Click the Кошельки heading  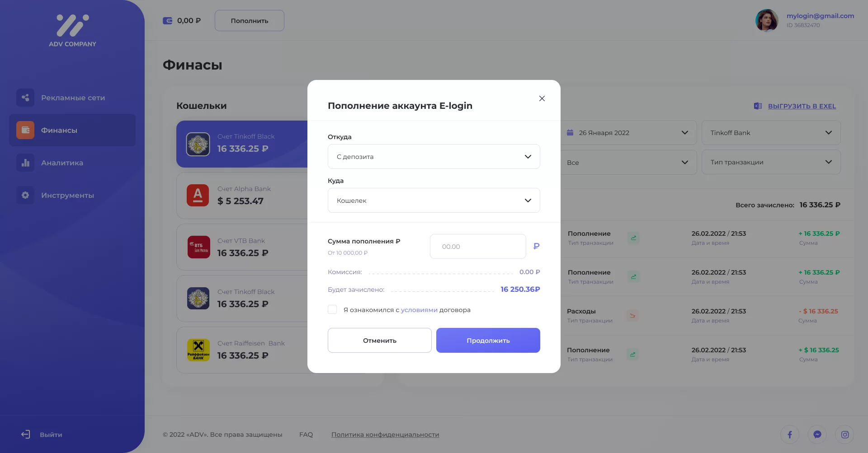(202, 106)
